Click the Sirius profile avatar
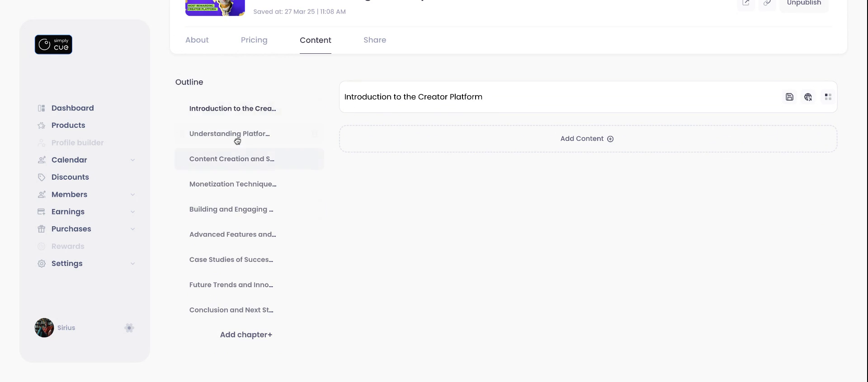This screenshot has height=382, width=868. point(44,328)
